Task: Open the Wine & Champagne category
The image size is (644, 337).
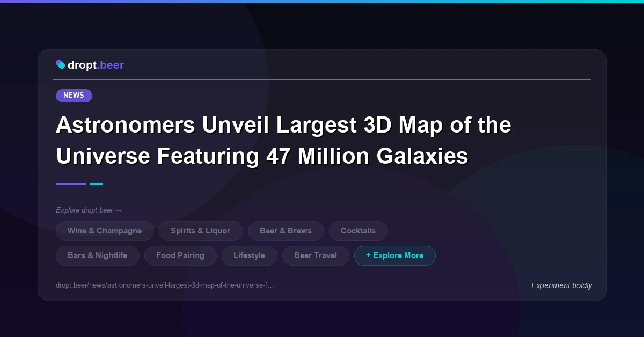Action: point(105,231)
